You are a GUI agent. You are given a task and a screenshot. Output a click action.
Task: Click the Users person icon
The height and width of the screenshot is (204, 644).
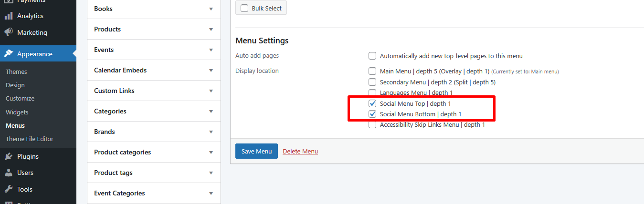pos(9,173)
